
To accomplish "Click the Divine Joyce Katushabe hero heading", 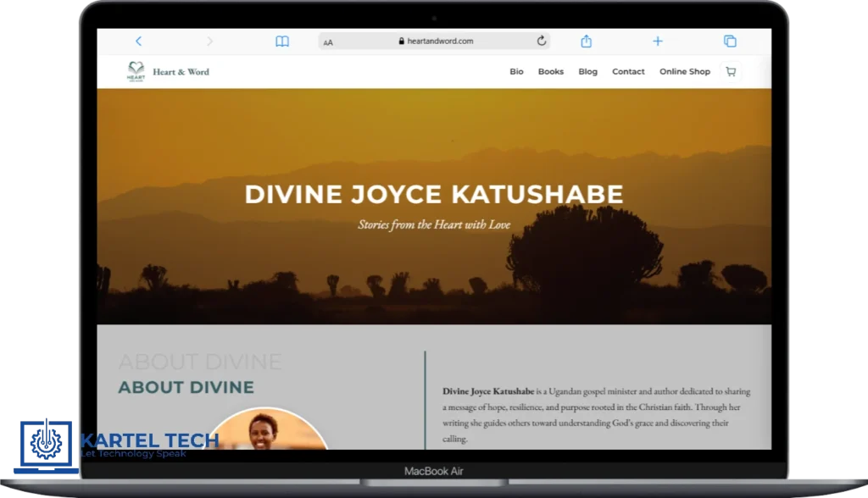I will click(433, 194).
